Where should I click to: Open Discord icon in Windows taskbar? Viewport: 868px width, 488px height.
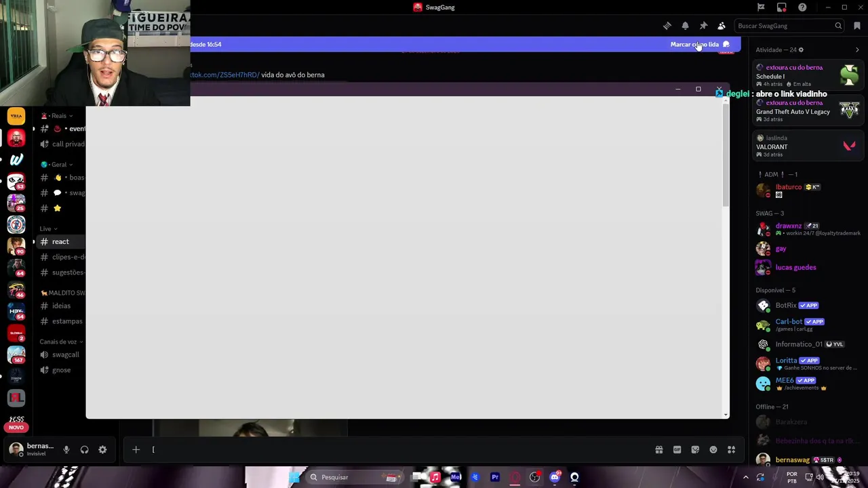tap(555, 477)
